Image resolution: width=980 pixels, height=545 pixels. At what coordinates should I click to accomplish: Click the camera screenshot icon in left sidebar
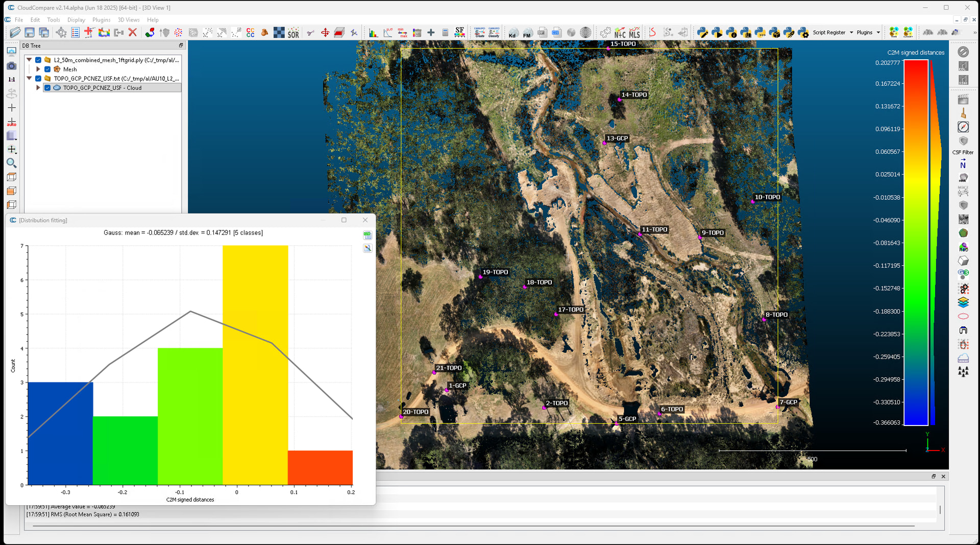11,66
